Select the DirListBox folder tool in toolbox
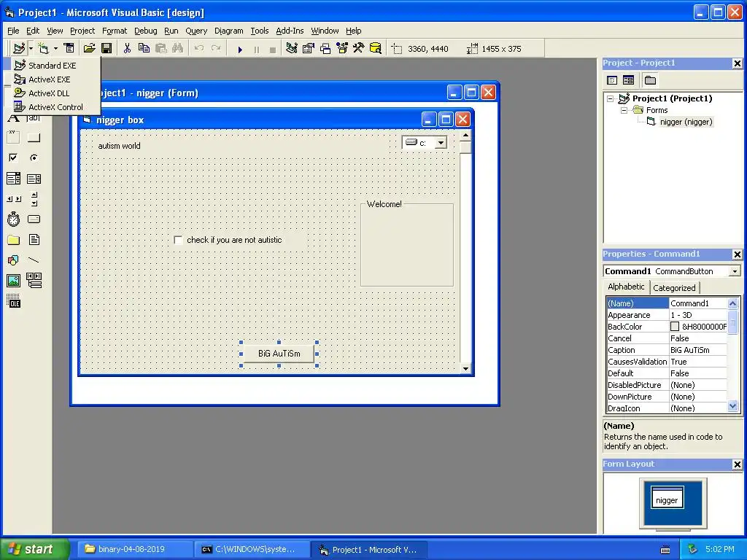 [13, 239]
